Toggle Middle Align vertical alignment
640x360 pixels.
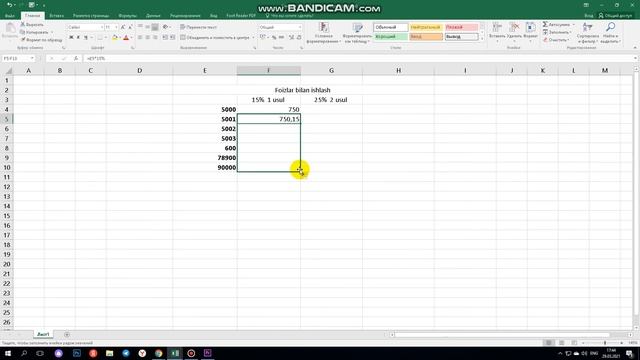pyautogui.click(x=147, y=27)
